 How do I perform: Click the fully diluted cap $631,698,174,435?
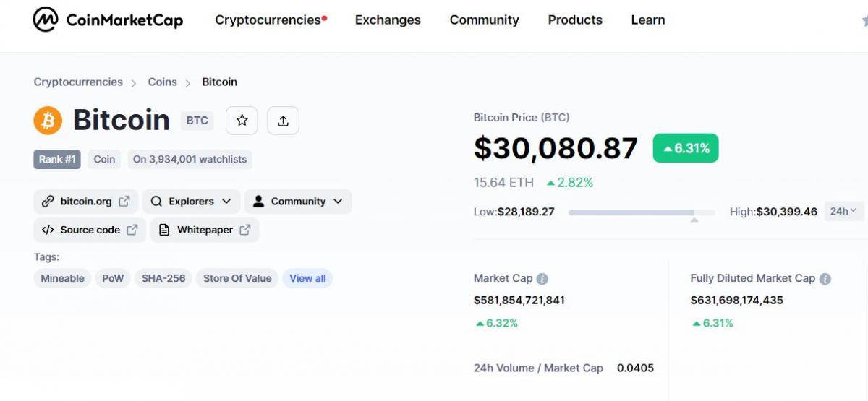tap(737, 300)
